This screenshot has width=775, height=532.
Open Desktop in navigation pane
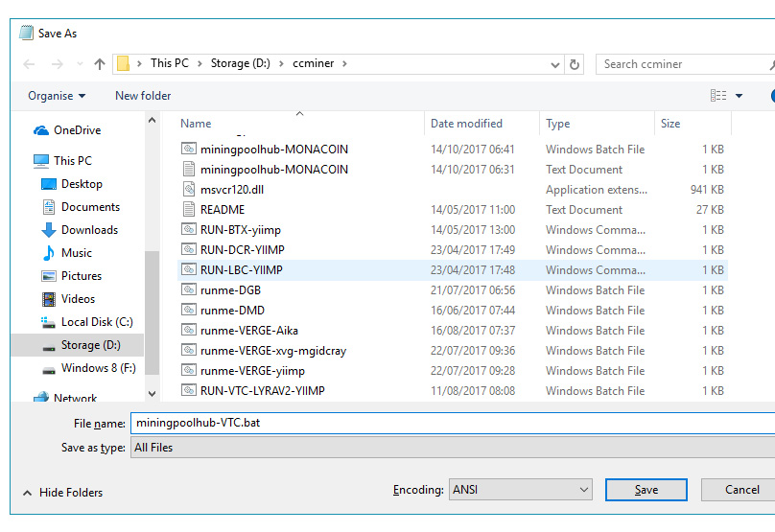72,184
